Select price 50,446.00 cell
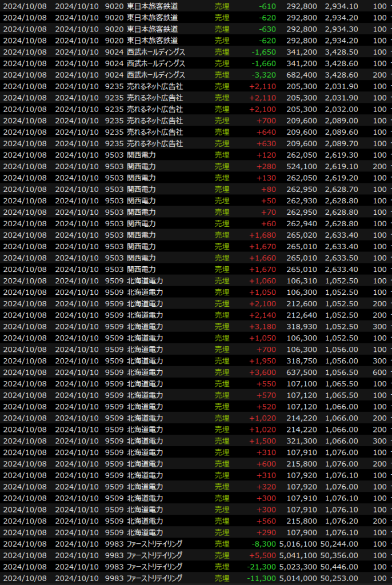The image size is (392, 585). (342, 566)
